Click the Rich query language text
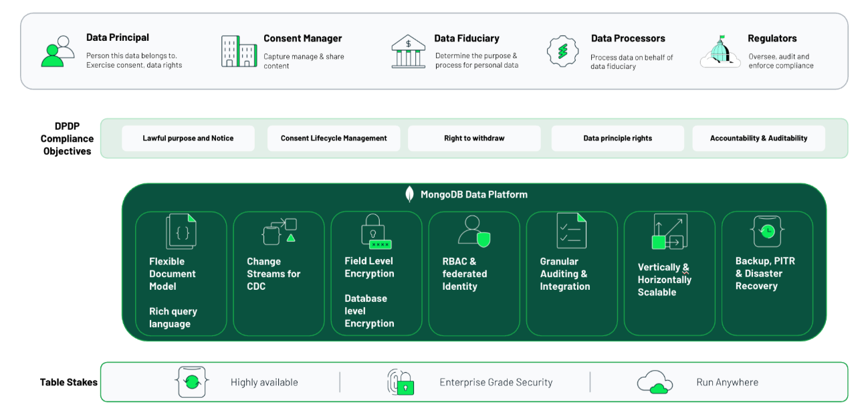Screen dimensions: 868x415 (x=173, y=318)
